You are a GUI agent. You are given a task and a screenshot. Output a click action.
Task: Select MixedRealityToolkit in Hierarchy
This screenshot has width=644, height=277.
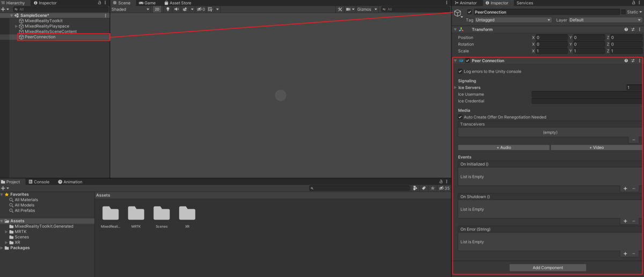[43, 21]
